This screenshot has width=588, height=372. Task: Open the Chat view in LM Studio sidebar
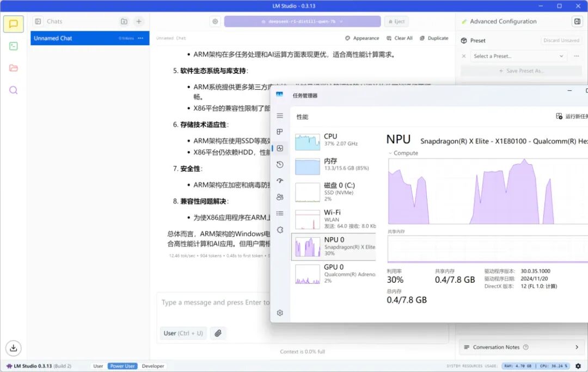pos(14,24)
